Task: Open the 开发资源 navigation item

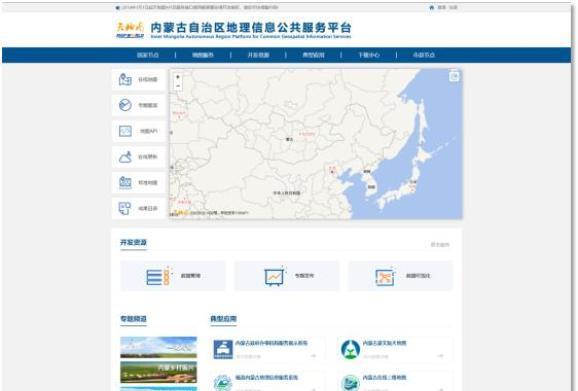Action: 258,55
